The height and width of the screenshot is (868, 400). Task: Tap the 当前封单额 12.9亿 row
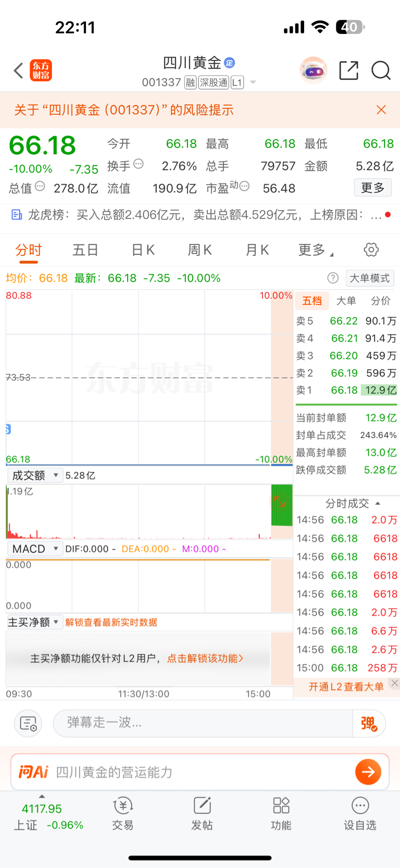point(346,418)
